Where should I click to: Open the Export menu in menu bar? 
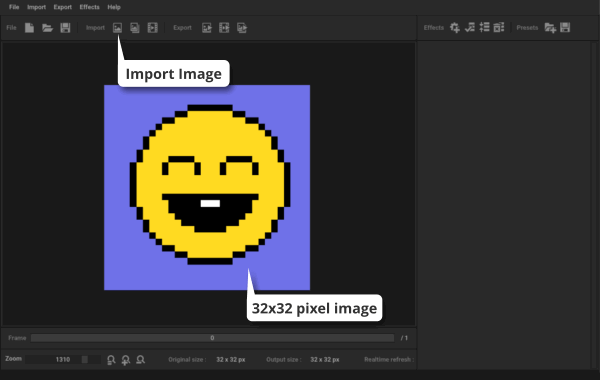pyautogui.click(x=62, y=7)
